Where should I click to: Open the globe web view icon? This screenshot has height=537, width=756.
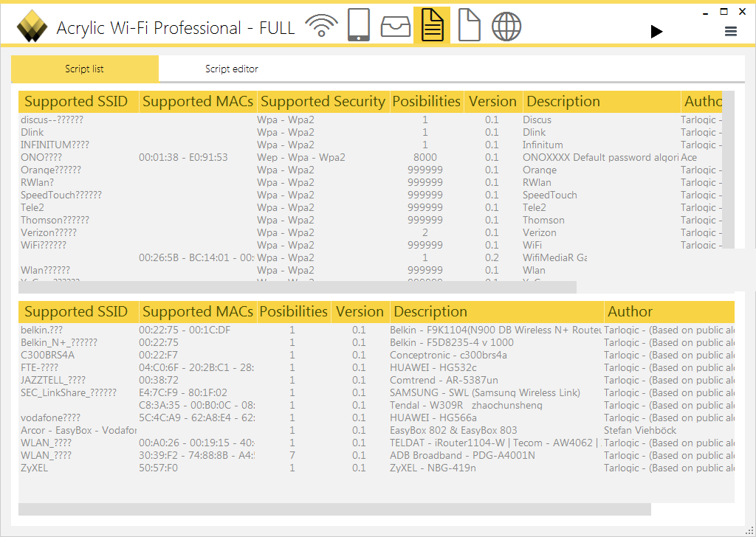506,25
